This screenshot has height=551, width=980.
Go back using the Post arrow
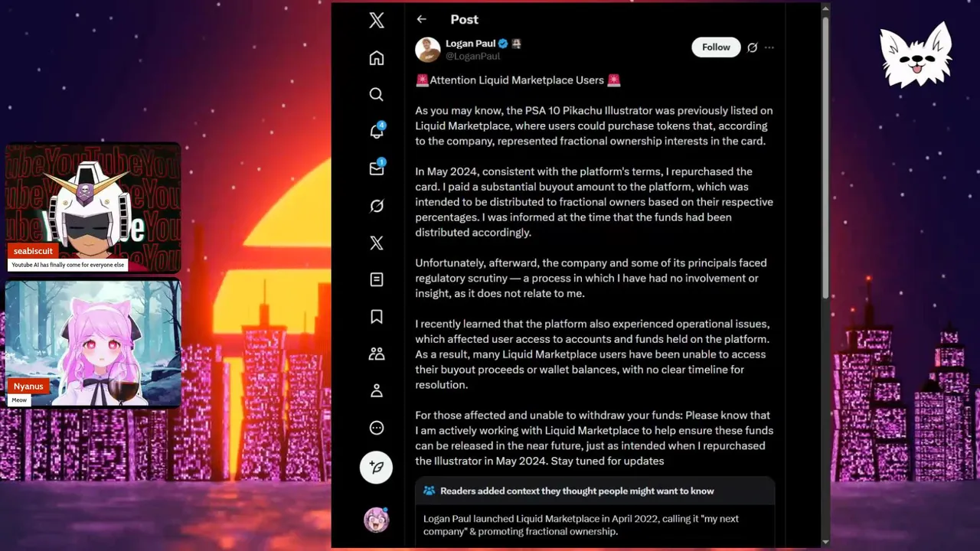click(421, 19)
